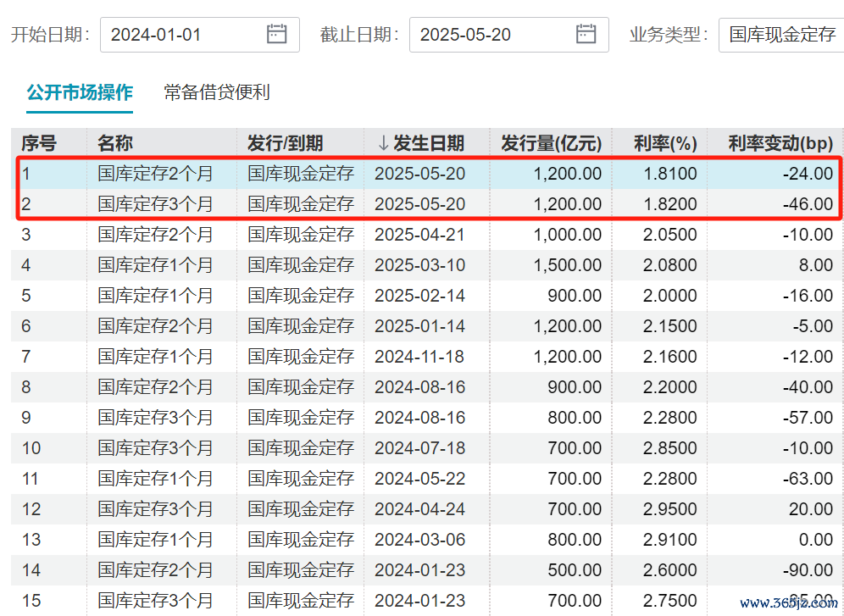Viewport: 844px width, 616px height.
Task: Select the row dated 2025-03-10
Action: (x=419, y=265)
